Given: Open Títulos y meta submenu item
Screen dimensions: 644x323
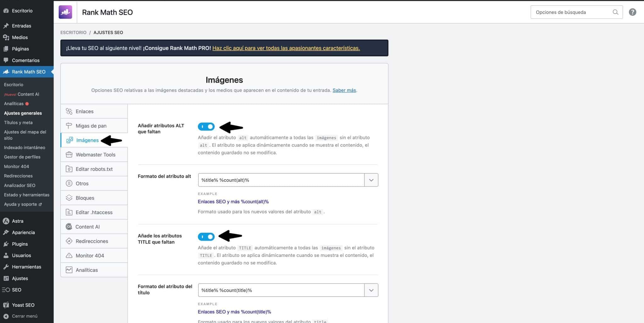Looking at the screenshot, I should click(x=18, y=123).
